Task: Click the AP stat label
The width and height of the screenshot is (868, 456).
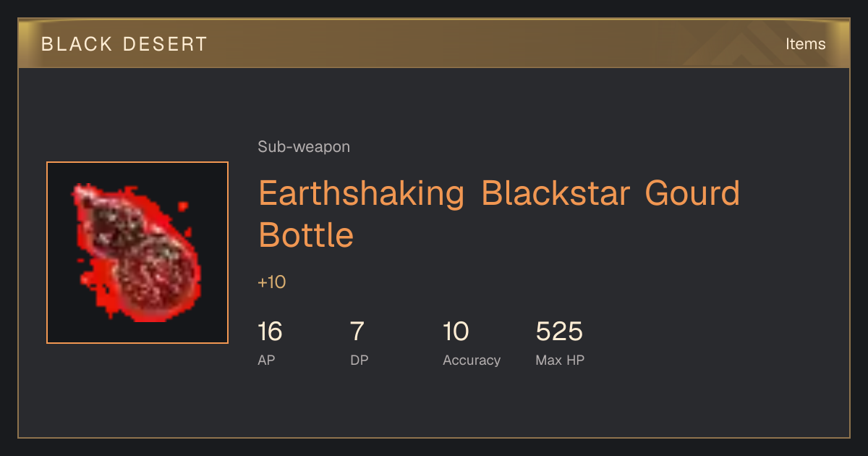Action: coord(266,360)
